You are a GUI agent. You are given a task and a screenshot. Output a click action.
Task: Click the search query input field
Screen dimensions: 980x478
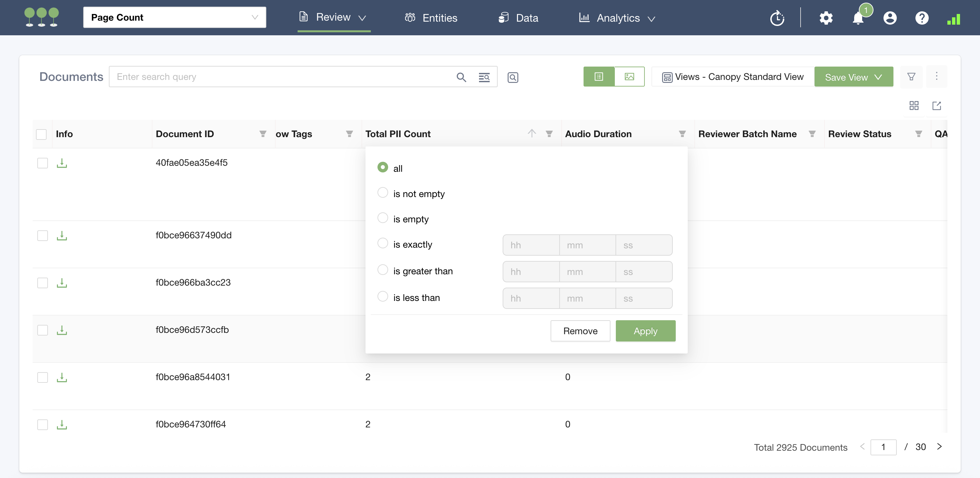tap(282, 77)
